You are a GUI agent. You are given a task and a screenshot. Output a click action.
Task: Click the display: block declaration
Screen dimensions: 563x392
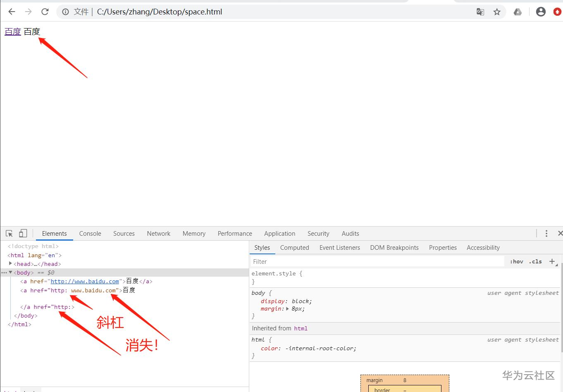286,301
